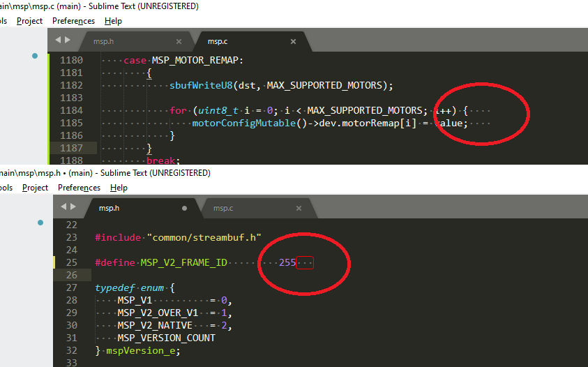Click typedef keyword on line 27

pyautogui.click(x=115, y=288)
